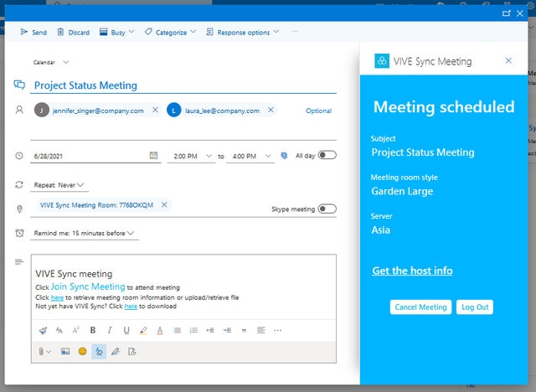The width and height of the screenshot is (536, 392).
Task: Open the Response options menu
Action: point(243,32)
